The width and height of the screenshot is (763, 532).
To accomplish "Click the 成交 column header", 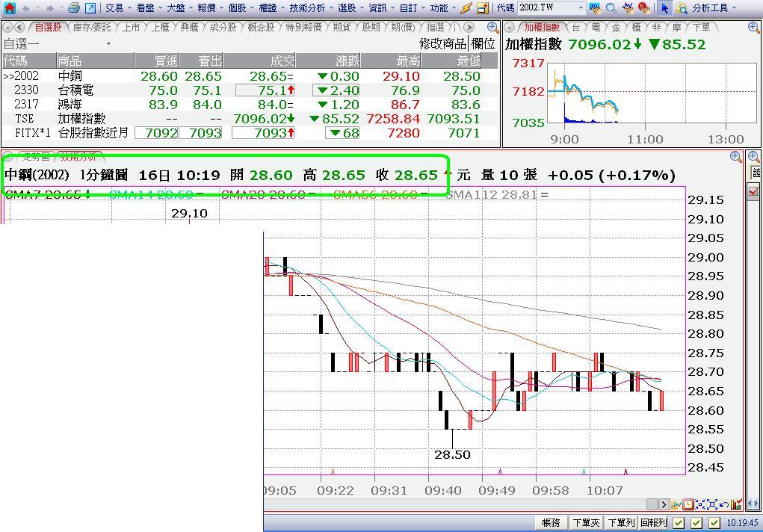I will pyautogui.click(x=260, y=61).
